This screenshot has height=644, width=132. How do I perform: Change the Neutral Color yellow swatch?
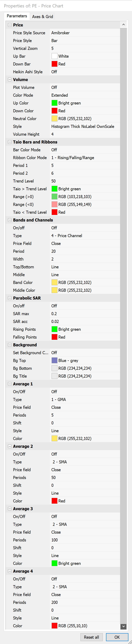tap(54, 119)
